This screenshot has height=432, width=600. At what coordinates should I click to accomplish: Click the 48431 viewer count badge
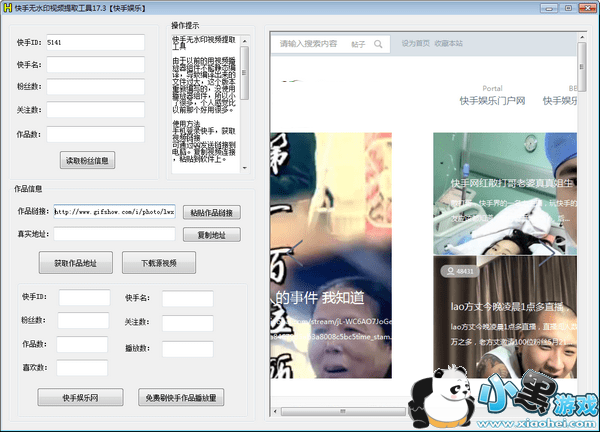pos(460,271)
